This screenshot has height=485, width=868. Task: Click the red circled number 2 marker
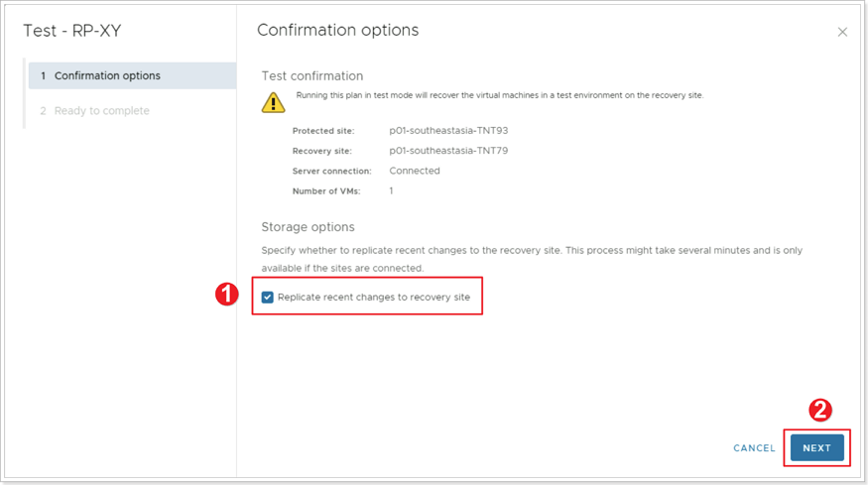click(x=819, y=411)
